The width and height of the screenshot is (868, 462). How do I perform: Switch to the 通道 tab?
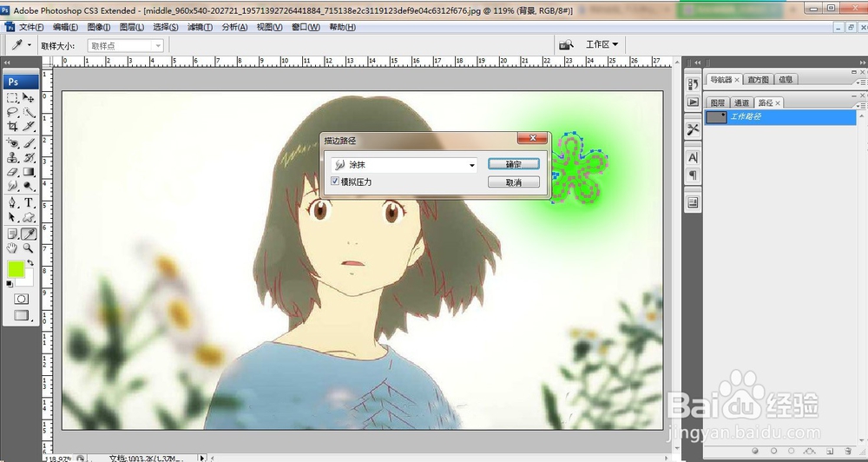(x=741, y=103)
